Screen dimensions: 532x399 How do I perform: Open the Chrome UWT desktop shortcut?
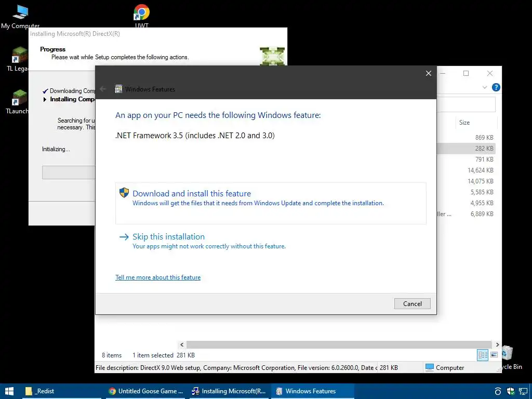point(141,16)
